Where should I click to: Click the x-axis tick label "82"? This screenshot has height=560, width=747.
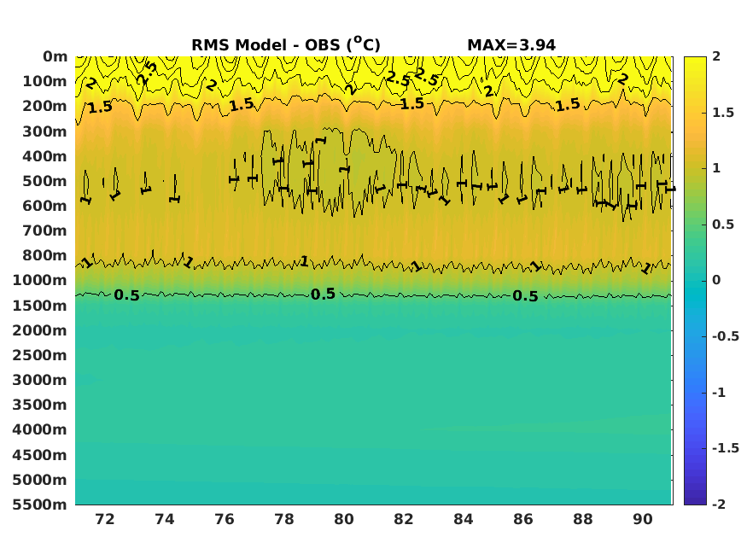(404, 519)
